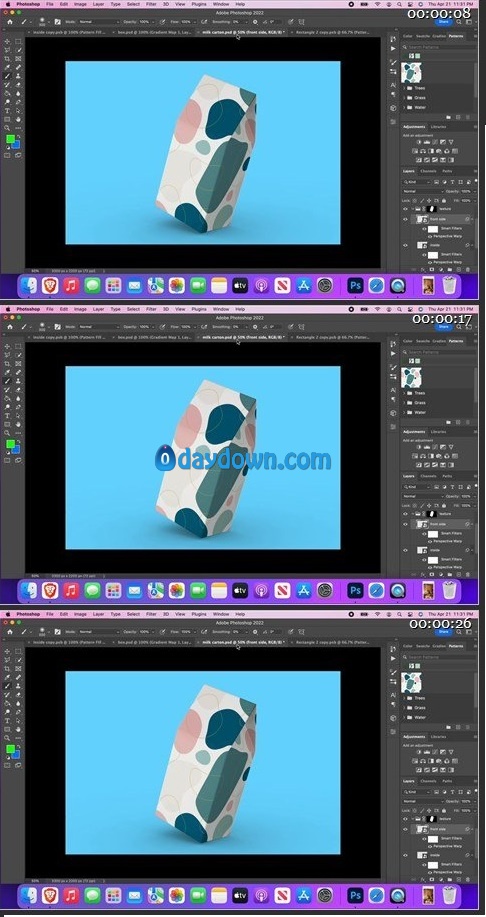Open the Filter menu in the 00:00:08 frame
This screenshot has width=486, height=917.
(x=151, y=4)
